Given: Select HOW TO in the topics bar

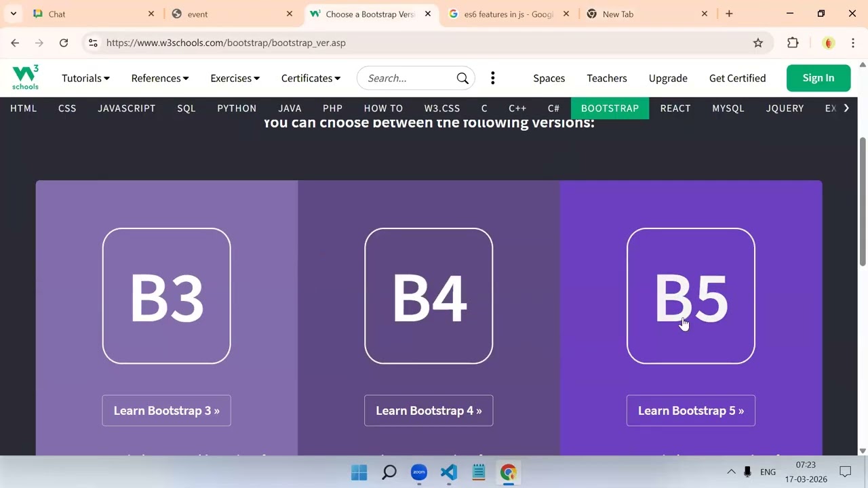Looking at the screenshot, I should coord(383,108).
